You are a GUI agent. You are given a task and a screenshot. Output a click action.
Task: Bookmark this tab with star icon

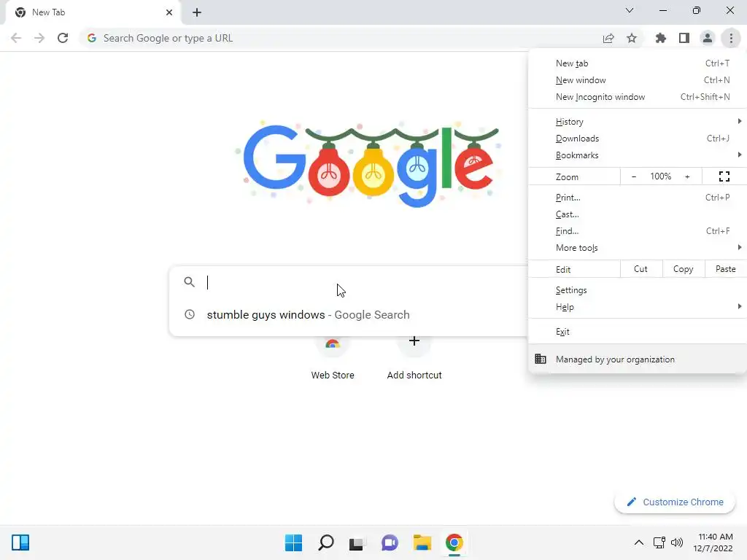pyautogui.click(x=632, y=38)
